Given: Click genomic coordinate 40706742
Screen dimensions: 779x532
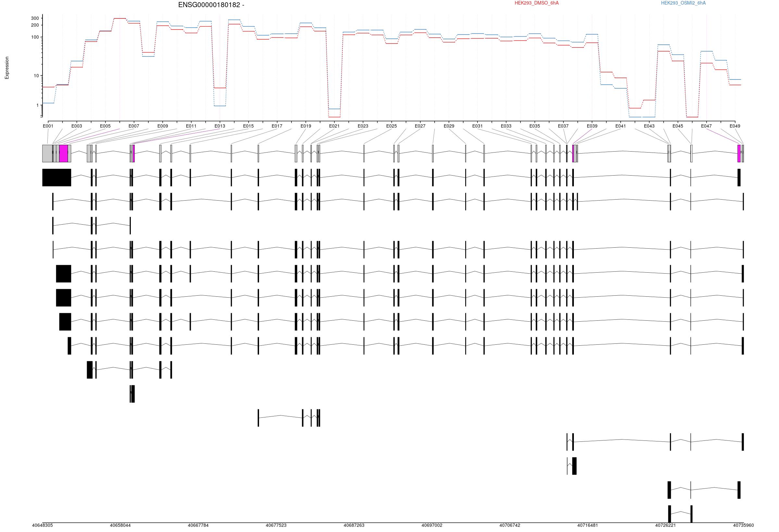Looking at the screenshot, I should (x=510, y=525).
